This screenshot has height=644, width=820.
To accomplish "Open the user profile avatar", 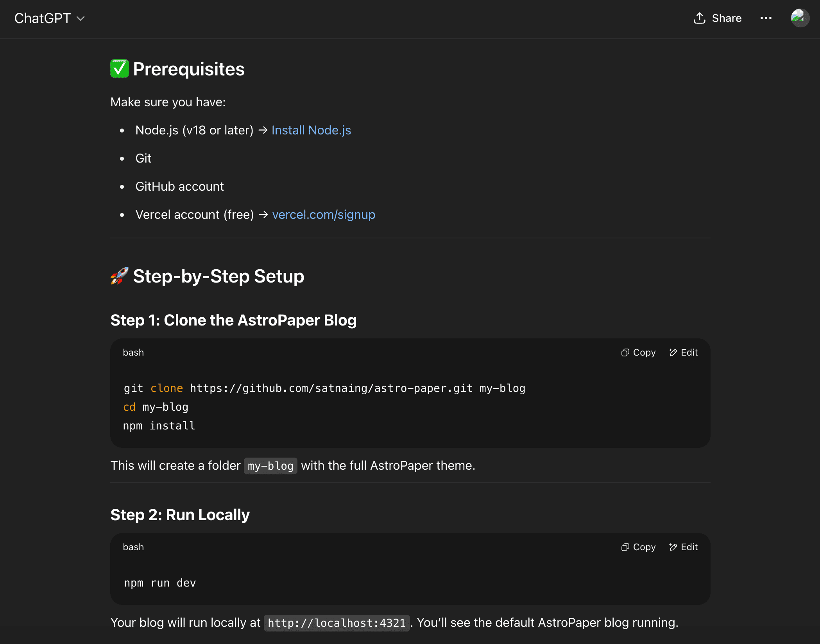I will [x=800, y=18].
